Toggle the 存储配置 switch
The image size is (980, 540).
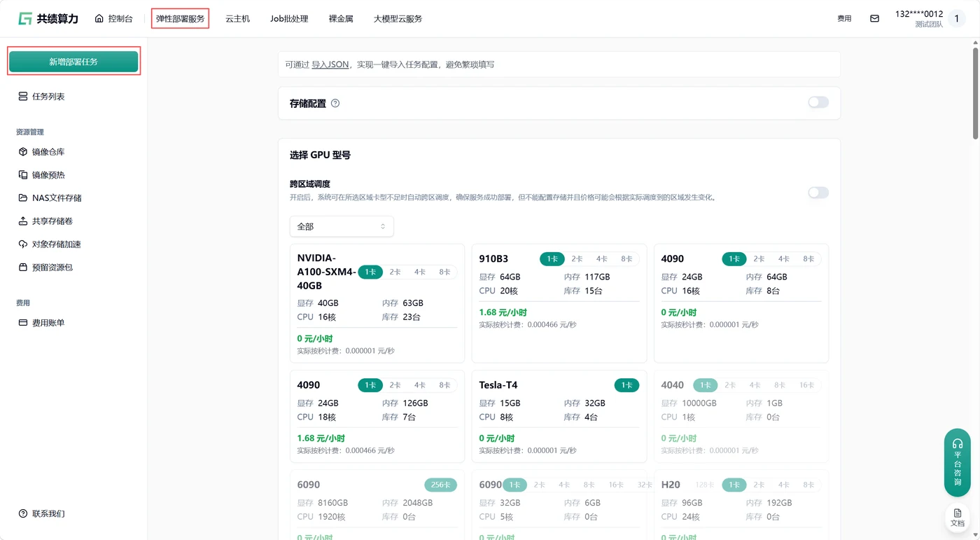818,103
